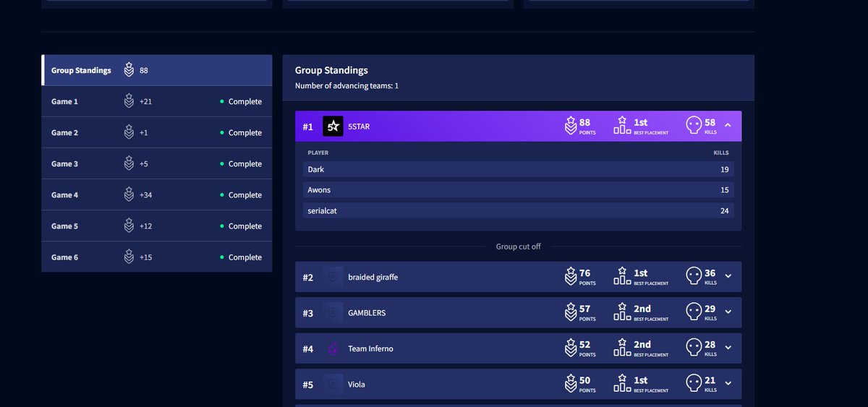Click Game 2 points value +1
This screenshot has width=868, height=407.
(x=143, y=133)
